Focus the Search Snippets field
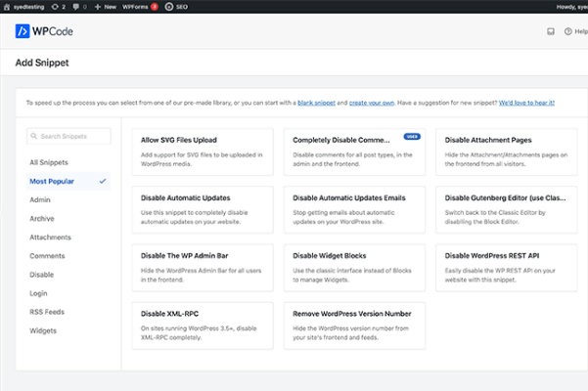The image size is (588, 391). 68,136
